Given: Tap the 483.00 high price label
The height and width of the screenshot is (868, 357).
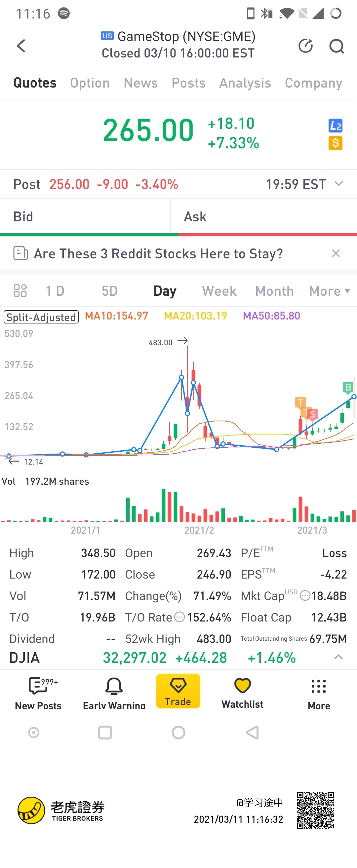Looking at the screenshot, I should [160, 342].
